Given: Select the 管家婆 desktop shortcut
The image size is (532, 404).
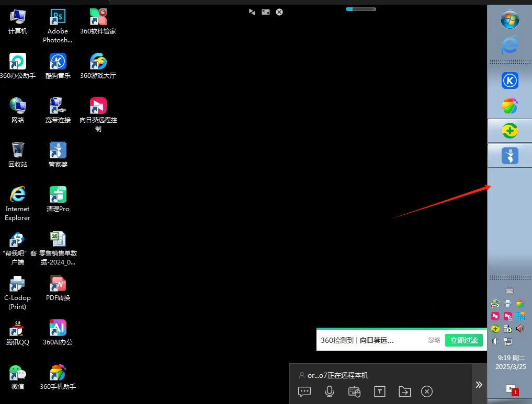Looking at the screenshot, I should (x=58, y=155).
